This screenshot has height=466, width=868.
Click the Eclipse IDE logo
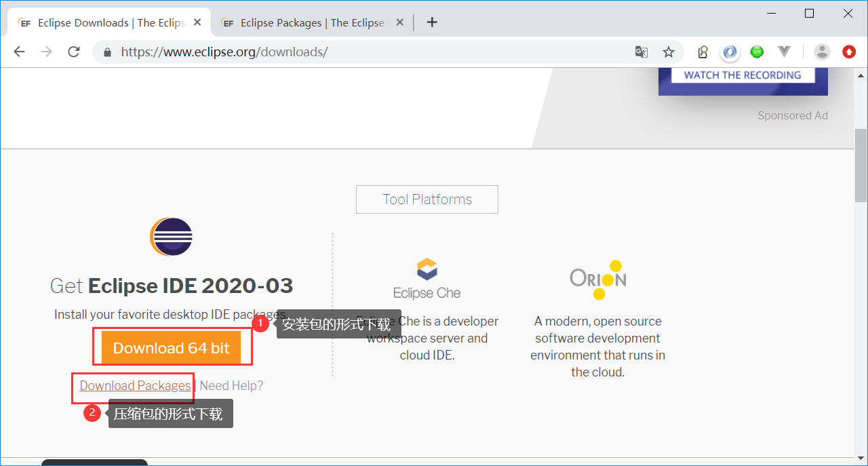coord(172,237)
